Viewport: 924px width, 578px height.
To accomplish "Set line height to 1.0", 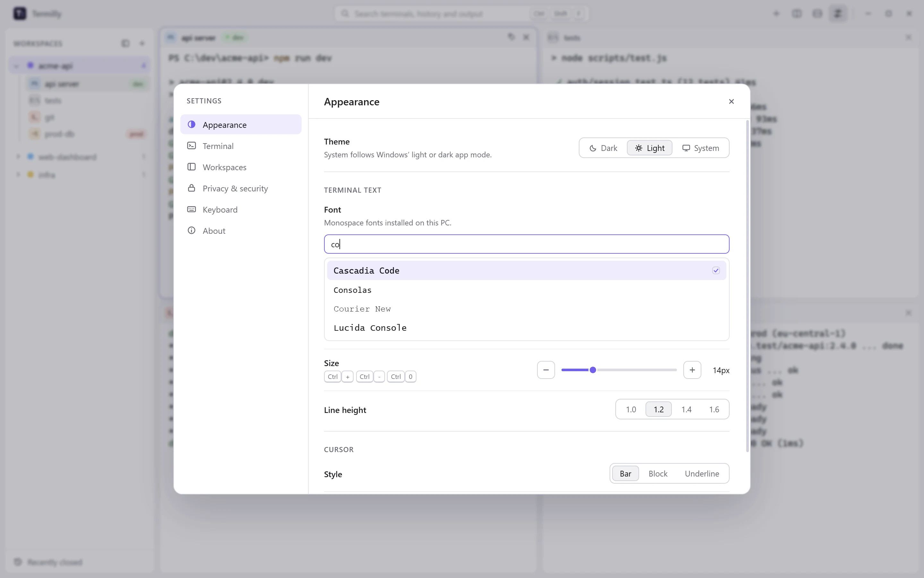I will coord(631,409).
